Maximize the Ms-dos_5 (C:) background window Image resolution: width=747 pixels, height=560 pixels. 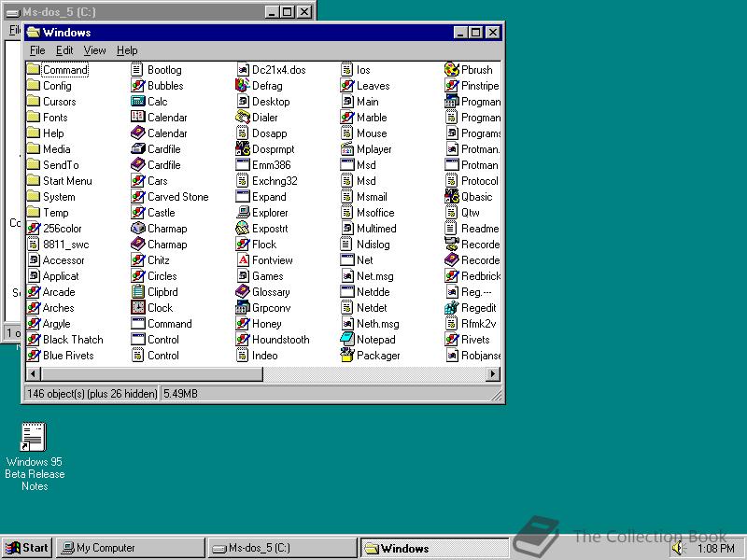(288, 12)
